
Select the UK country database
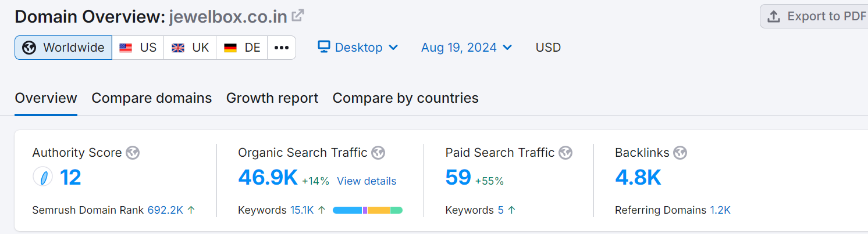pyautogui.click(x=190, y=48)
